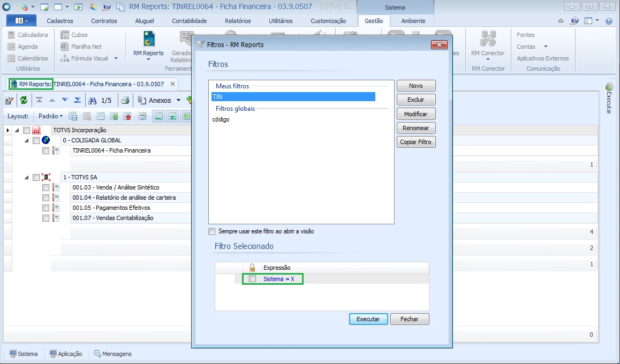Viewport: 620px width, 364px height.
Task: Check 001.03 - Venda / Análise Sintético box
Action: 46,187
